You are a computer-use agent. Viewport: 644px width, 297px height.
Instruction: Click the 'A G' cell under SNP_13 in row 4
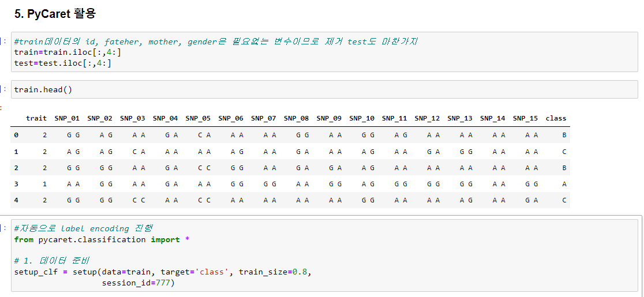(466, 200)
